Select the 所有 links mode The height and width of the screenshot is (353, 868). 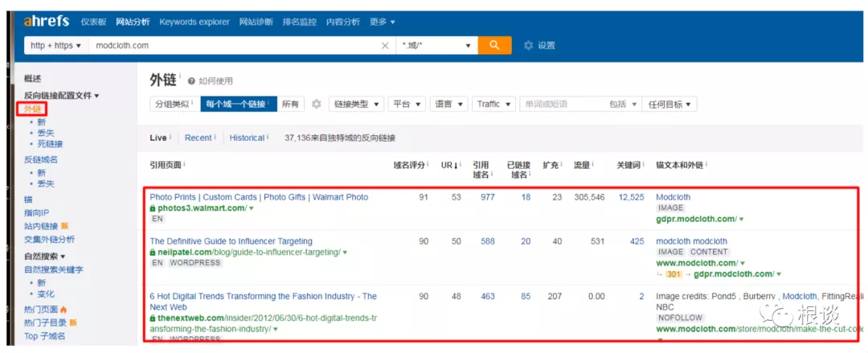(x=290, y=104)
